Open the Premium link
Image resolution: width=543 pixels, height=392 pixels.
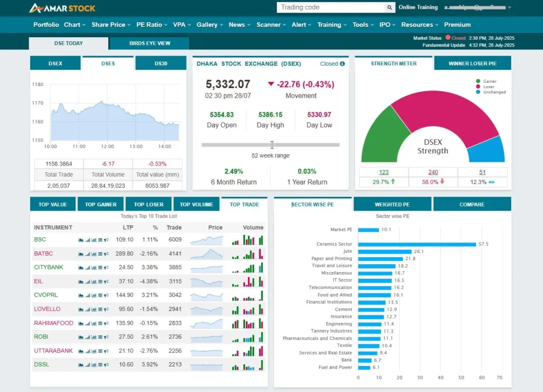click(457, 24)
